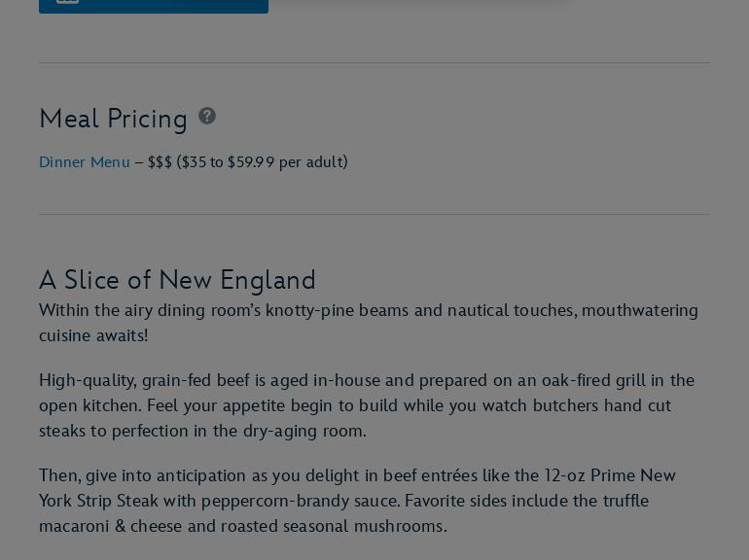Click paragraph starting 'Then, give into anticipation'
The width and height of the screenshot is (749, 560).
click(x=357, y=501)
